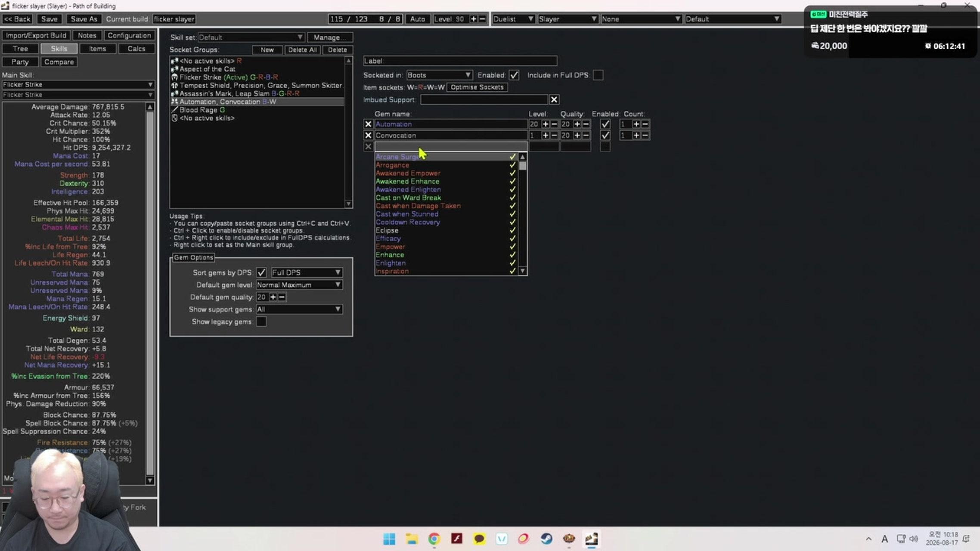Open the Skill set dropdown
The image size is (980, 551).
tap(251, 37)
